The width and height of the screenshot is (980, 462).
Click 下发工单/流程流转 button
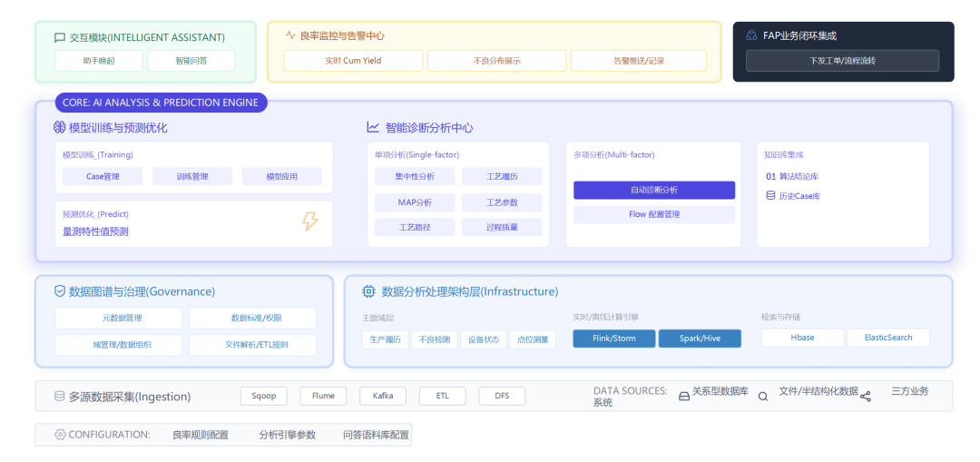pyautogui.click(x=842, y=61)
